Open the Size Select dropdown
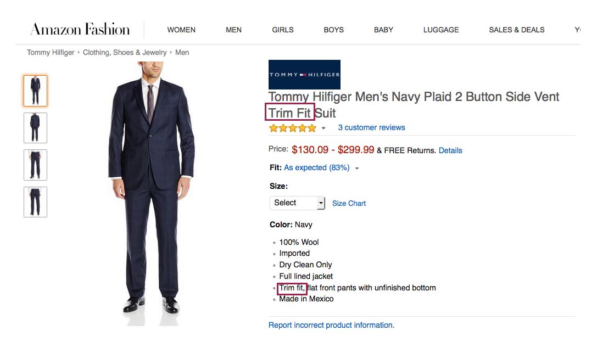The height and width of the screenshot is (364, 597). point(297,203)
